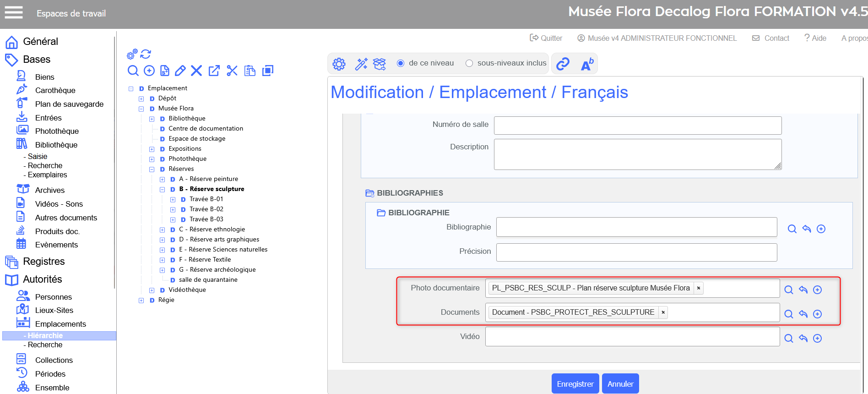The height and width of the screenshot is (394, 868).
Task: Click the pencil edit icon in tree toolbar
Action: pos(180,71)
